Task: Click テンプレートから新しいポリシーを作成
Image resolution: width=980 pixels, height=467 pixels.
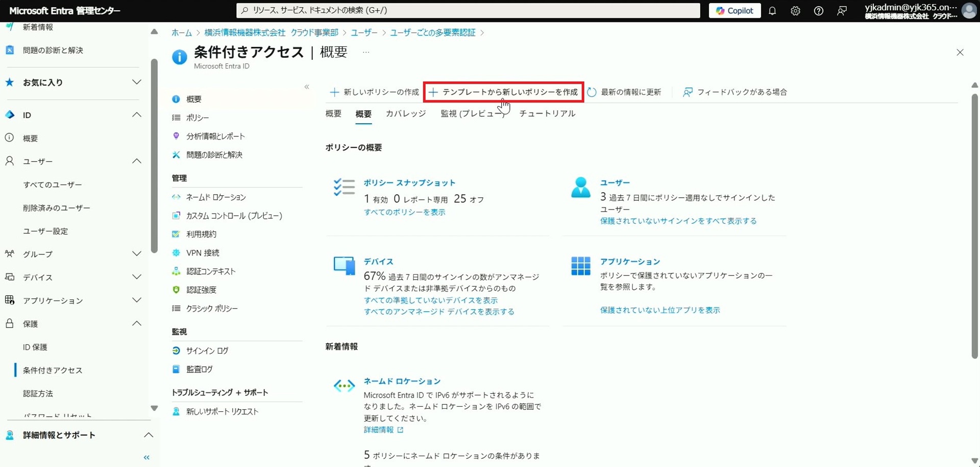Action: (x=503, y=92)
